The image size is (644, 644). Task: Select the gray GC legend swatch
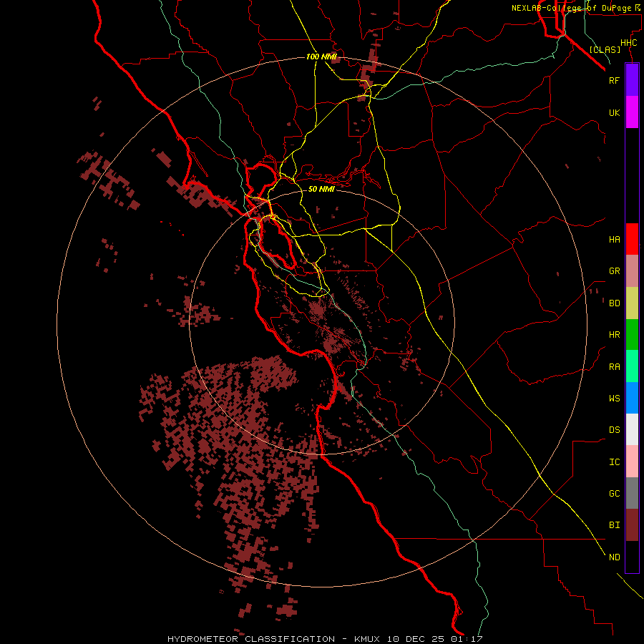632,493
